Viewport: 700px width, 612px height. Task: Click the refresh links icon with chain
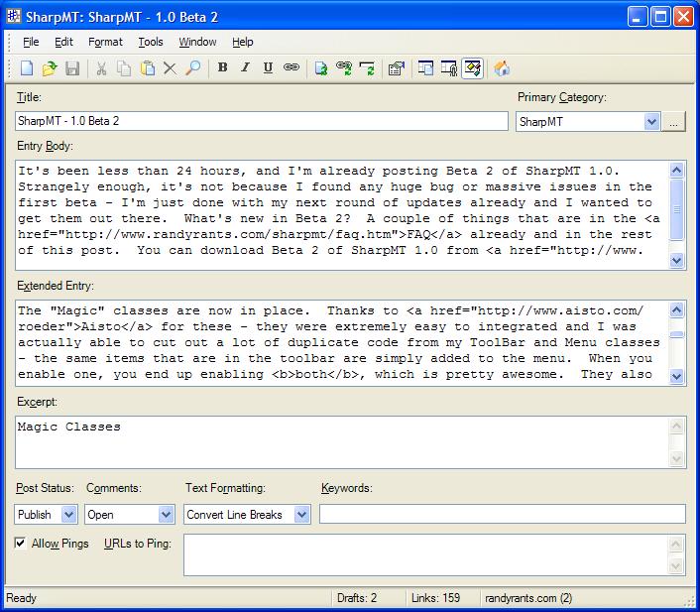tap(344, 68)
